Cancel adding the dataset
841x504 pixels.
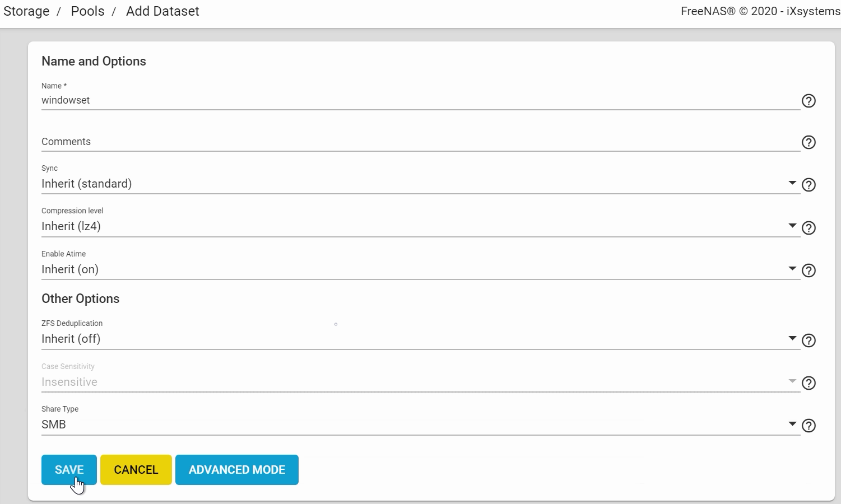[136, 470]
